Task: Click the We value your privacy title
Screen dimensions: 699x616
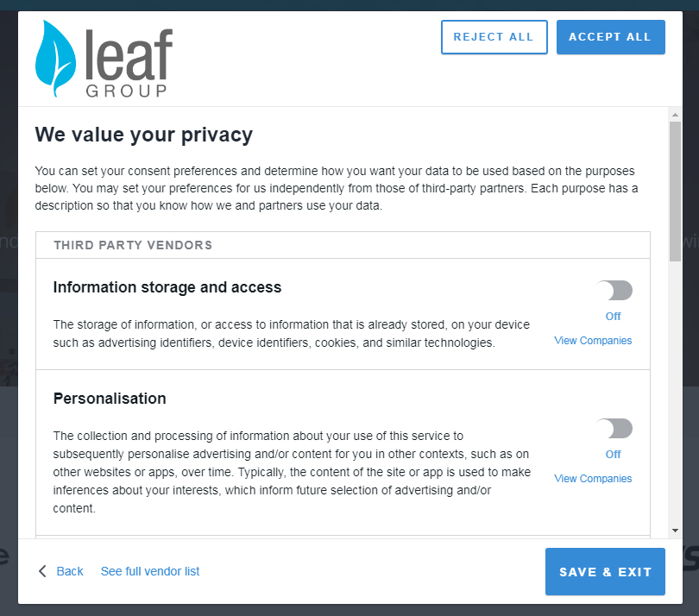Action: (143, 135)
